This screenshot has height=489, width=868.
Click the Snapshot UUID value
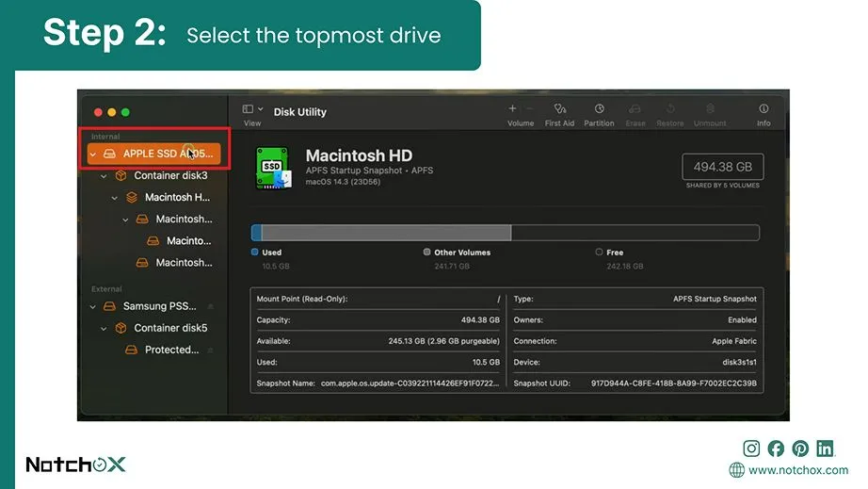pos(674,383)
